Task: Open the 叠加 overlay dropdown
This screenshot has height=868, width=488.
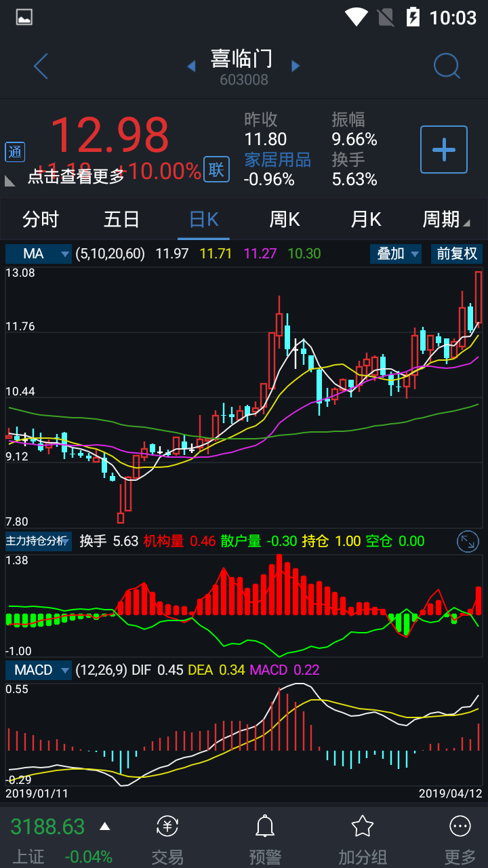Action: tap(396, 254)
